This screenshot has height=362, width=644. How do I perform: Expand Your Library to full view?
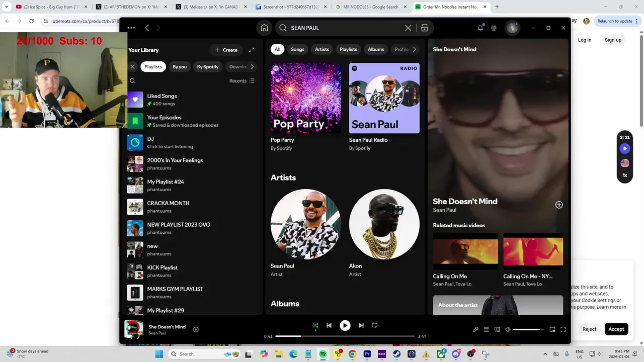[x=252, y=50]
